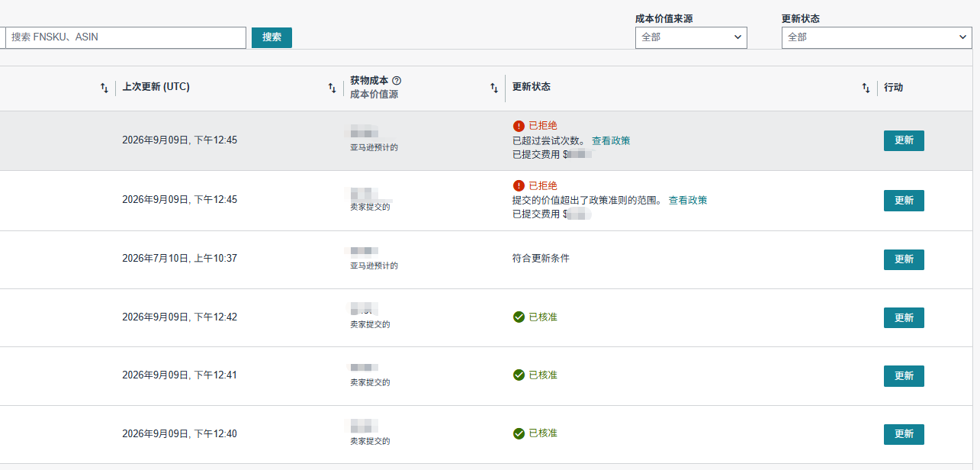Click 更新 button for 下午12:40 row
Viewport: 980px width, 470px height.
(x=904, y=434)
